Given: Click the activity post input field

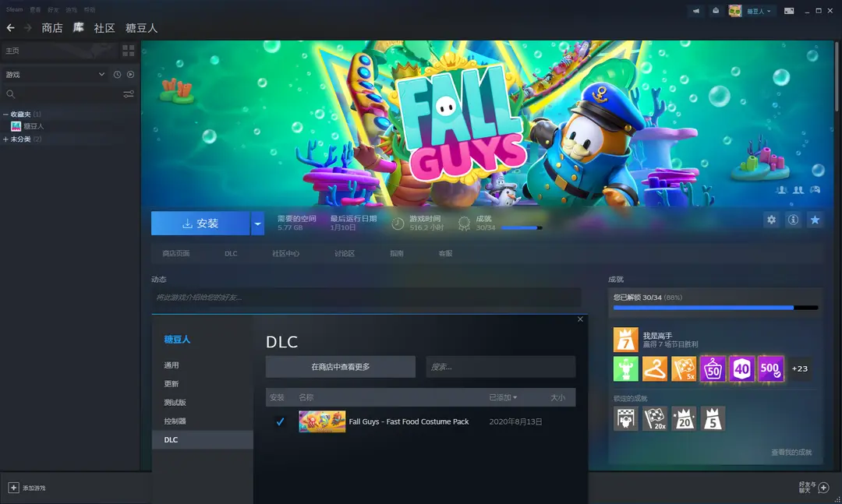Looking at the screenshot, I should tap(366, 298).
